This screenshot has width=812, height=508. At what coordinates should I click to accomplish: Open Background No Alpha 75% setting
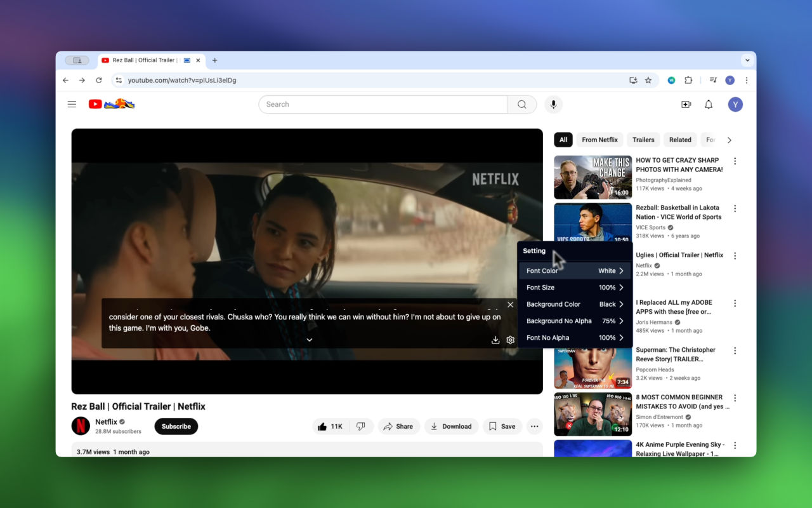point(575,321)
